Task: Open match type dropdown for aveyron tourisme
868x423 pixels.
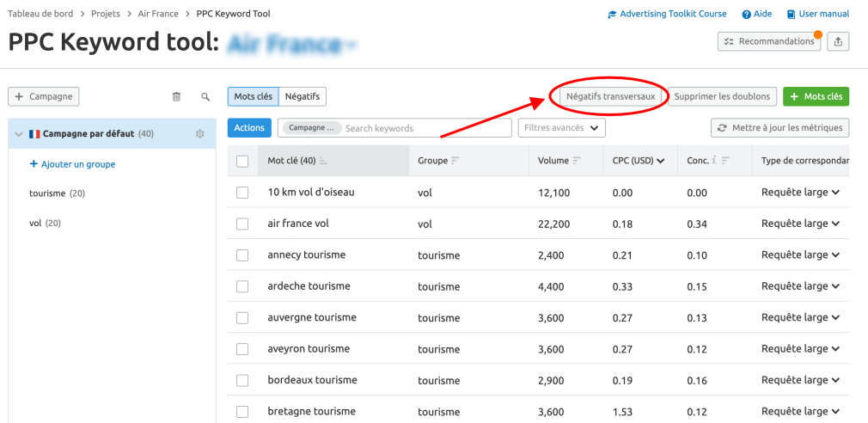Action: (x=800, y=349)
